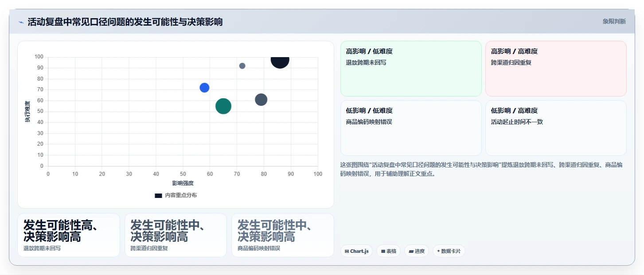Image resolution: width=644 pixels, height=275 pixels.
Task: Open the 低影响 / 低难度 quadrant card
Action: click(411, 128)
